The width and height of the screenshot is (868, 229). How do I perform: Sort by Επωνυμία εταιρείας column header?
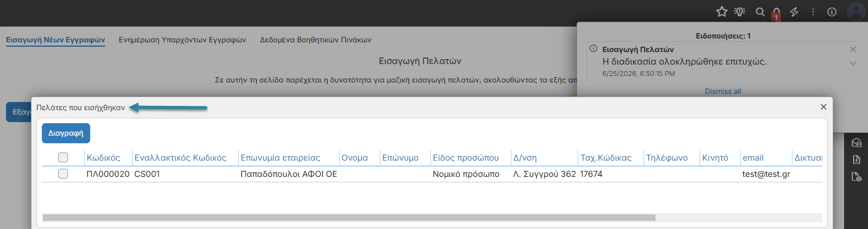pyautogui.click(x=280, y=158)
